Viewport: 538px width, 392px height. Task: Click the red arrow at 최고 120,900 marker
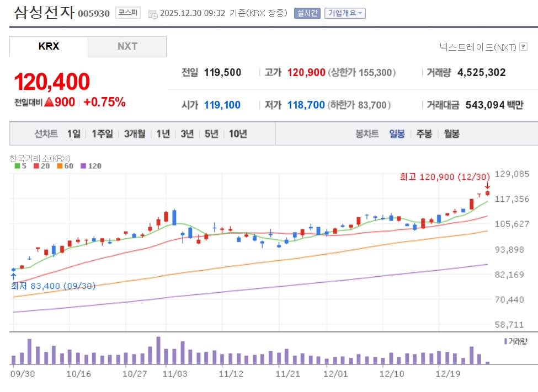pyautogui.click(x=487, y=186)
